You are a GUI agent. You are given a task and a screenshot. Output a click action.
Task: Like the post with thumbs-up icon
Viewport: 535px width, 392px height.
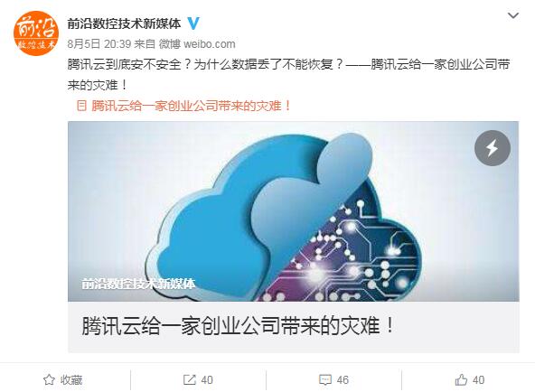click(x=461, y=379)
